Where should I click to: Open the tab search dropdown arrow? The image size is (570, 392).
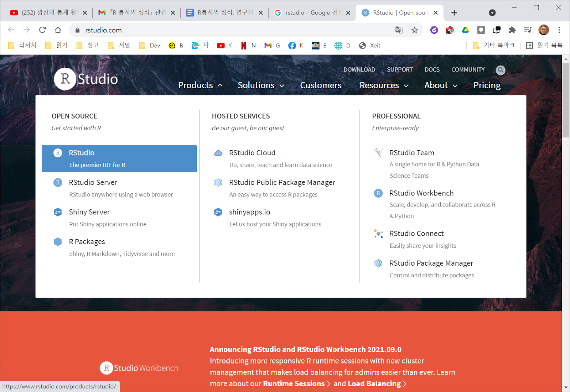coord(492,13)
